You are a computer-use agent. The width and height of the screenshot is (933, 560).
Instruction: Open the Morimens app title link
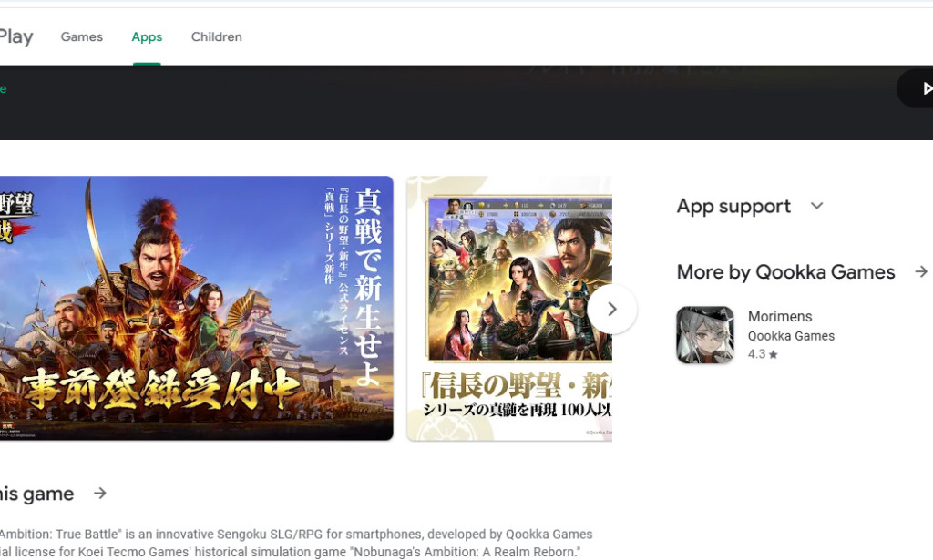coord(780,316)
